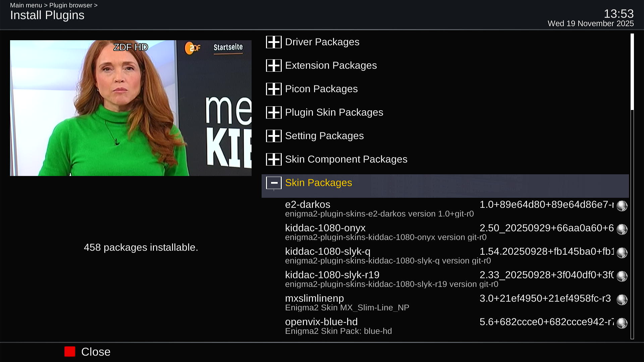
Task: Click the globe icon beside kiddac-1080-onyx
Action: tap(622, 229)
